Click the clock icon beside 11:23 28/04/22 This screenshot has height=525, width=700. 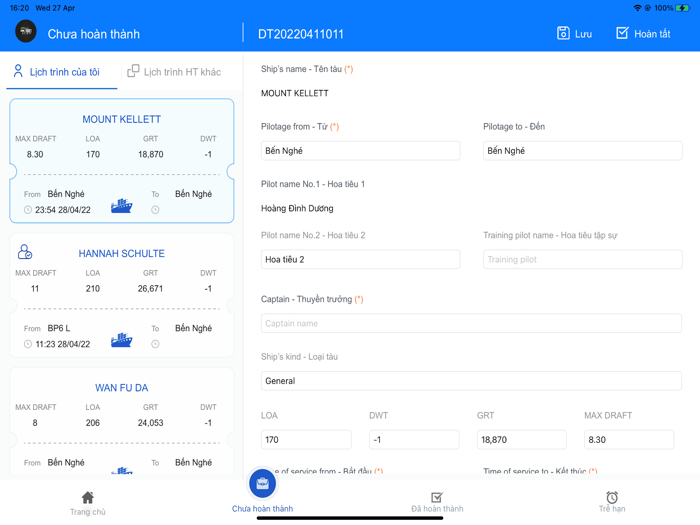coord(28,344)
